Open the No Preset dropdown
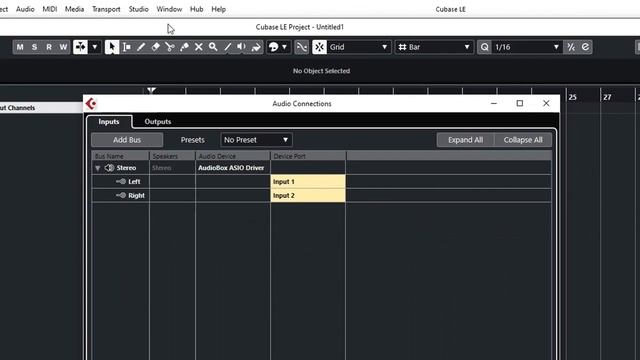This screenshot has width=640, height=360. coord(256,140)
